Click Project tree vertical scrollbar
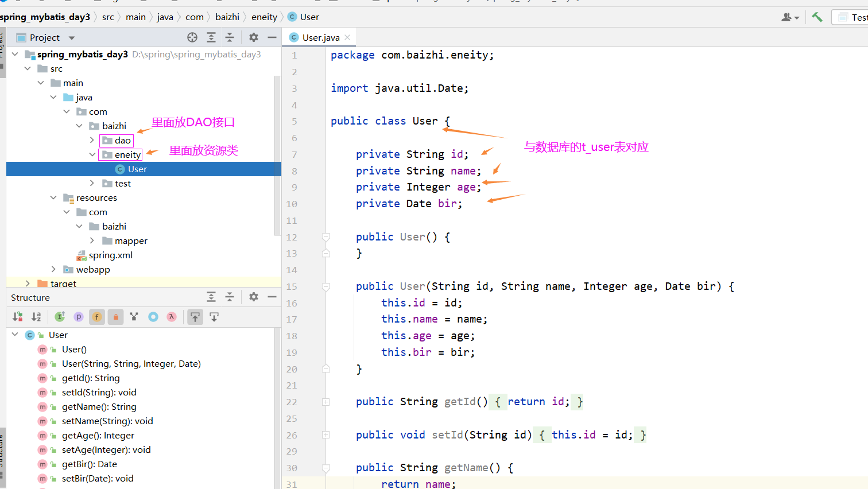The image size is (868, 489). [x=278, y=155]
